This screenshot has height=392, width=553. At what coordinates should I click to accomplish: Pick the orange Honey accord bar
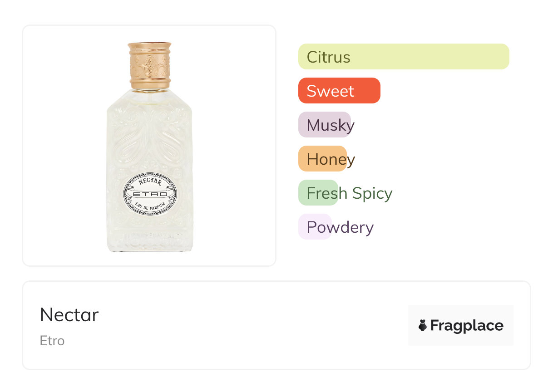click(x=322, y=159)
